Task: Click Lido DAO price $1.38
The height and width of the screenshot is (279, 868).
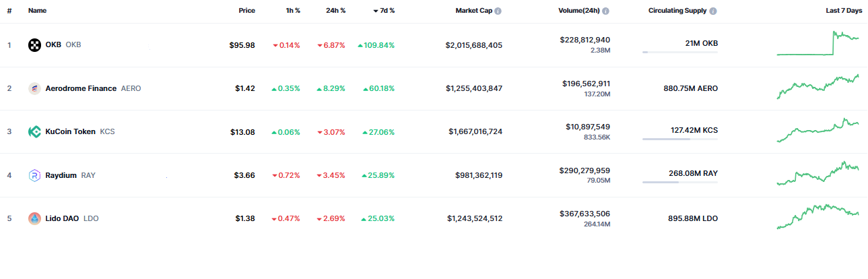Action: (x=245, y=218)
